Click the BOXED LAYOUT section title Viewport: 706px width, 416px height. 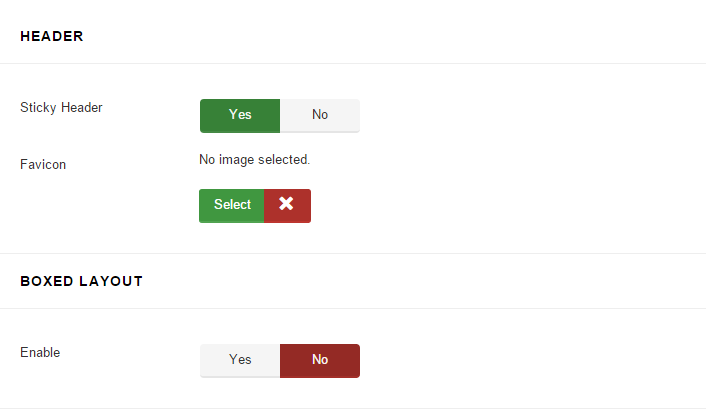click(x=81, y=281)
